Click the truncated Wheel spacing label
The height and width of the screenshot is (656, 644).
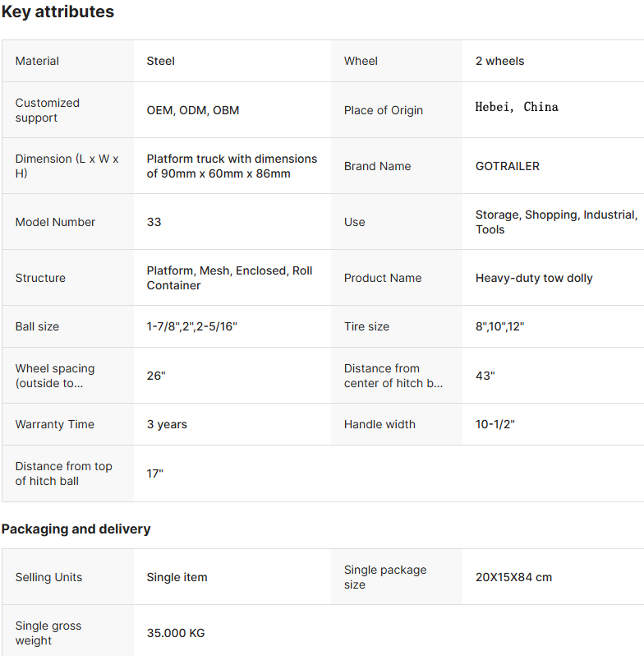tap(55, 376)
